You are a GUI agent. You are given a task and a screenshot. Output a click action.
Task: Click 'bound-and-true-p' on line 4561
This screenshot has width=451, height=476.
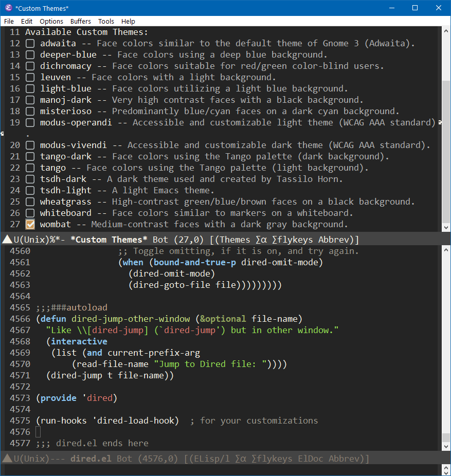click(195, 262)
